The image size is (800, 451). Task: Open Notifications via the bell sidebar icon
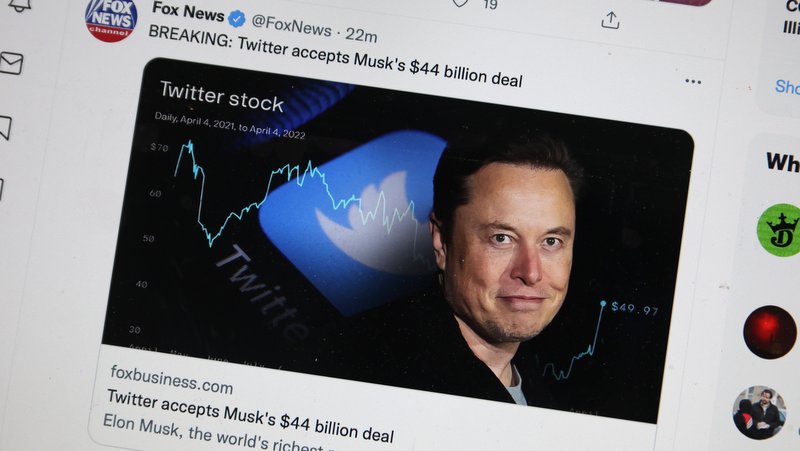(x=20, y=5)
